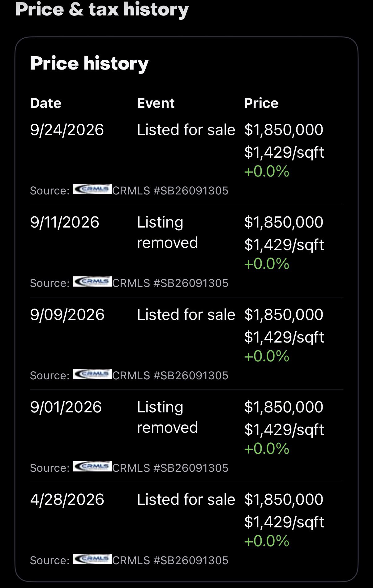Click the Price history heading
The height and width of the screenshot is (588, 373).
(89, 64)
